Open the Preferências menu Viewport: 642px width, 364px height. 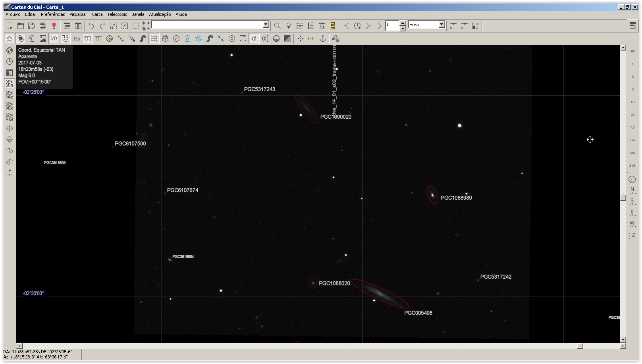[53, 14]
